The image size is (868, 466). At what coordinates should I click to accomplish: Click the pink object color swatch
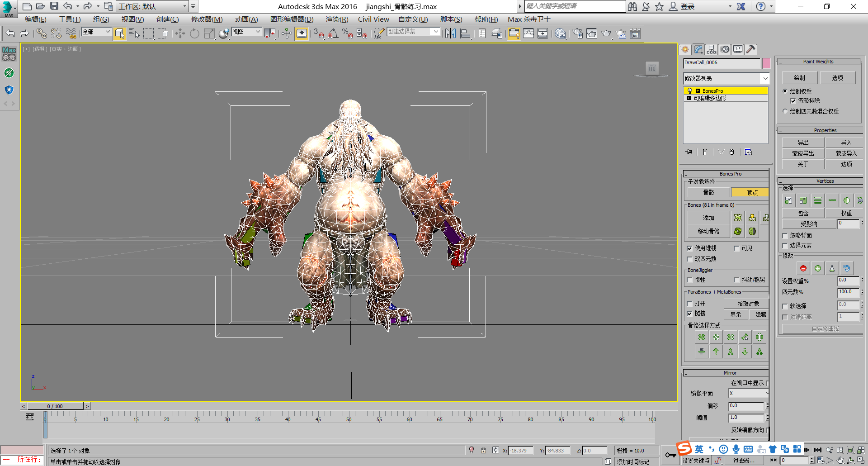766,63
